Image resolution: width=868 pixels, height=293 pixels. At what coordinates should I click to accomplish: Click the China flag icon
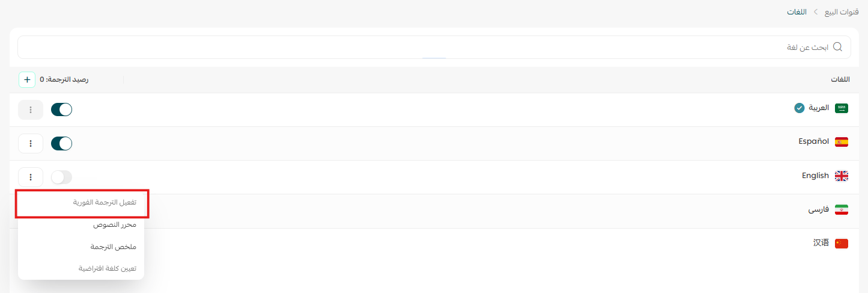coord(842,243)
